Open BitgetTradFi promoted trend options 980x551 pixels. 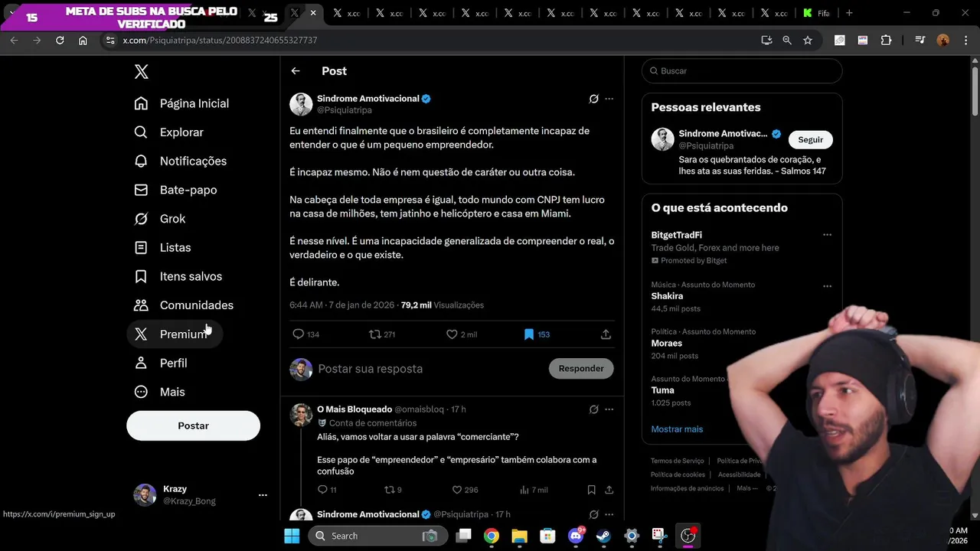pyautogui.click(x=827, y=235)
